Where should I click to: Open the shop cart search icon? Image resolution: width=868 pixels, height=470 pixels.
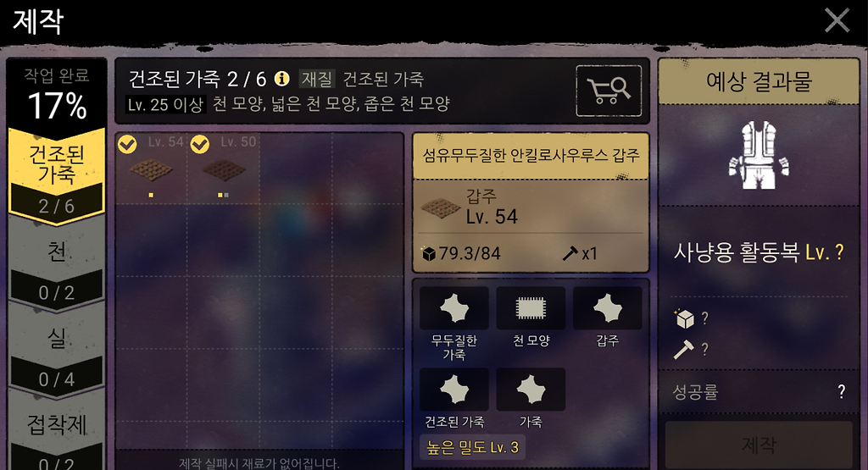[609, 91]
